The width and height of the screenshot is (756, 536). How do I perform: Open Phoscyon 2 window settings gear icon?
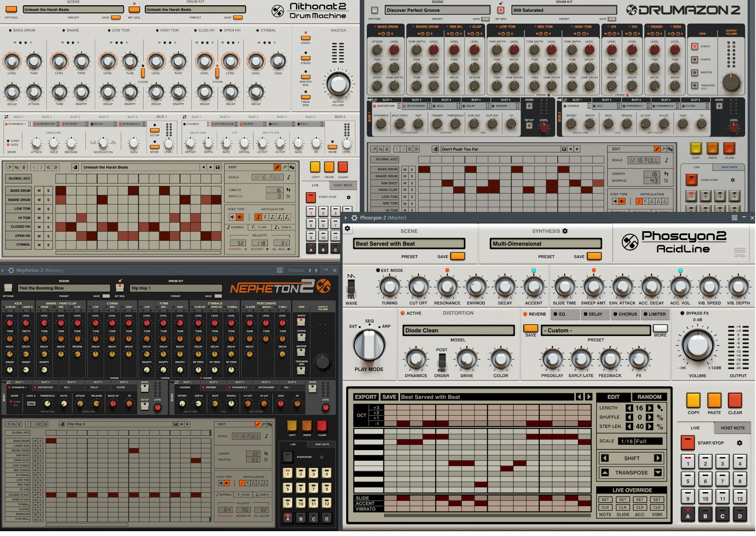point(354,218)
